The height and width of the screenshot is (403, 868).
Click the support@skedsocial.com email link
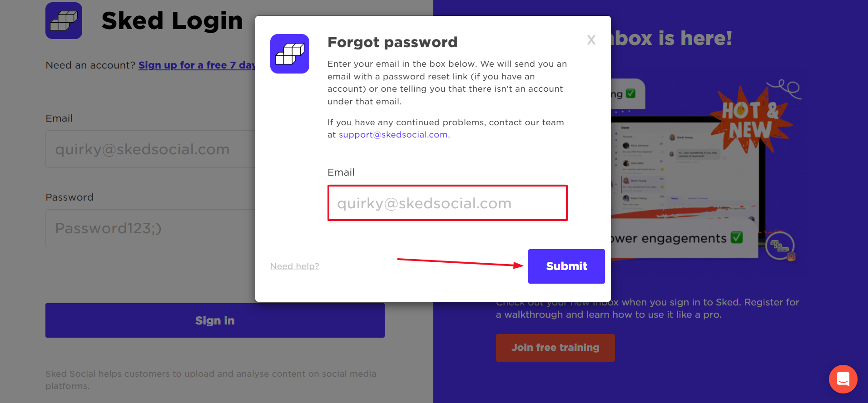click(x=393, y=135)
